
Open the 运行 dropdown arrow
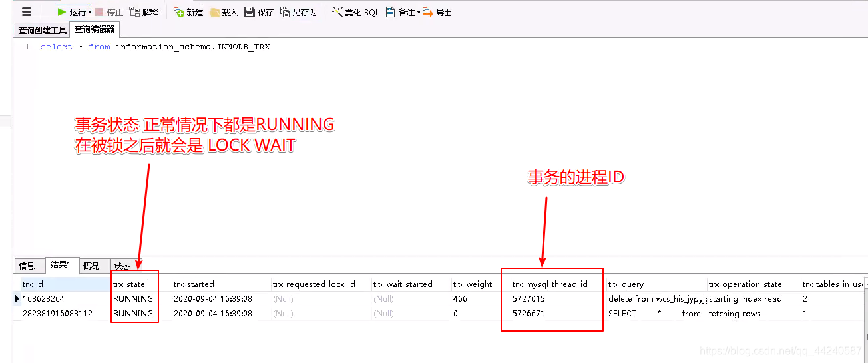point(90,13)
